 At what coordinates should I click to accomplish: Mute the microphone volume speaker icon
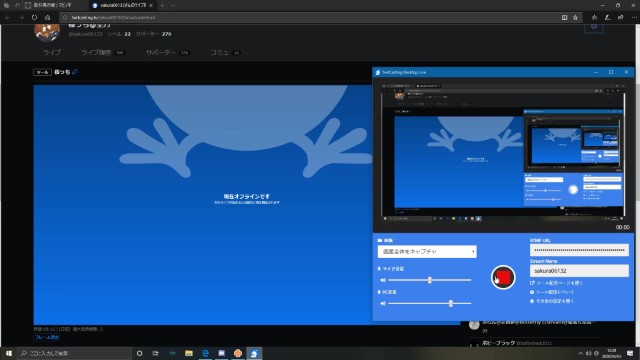pos(383,280)
